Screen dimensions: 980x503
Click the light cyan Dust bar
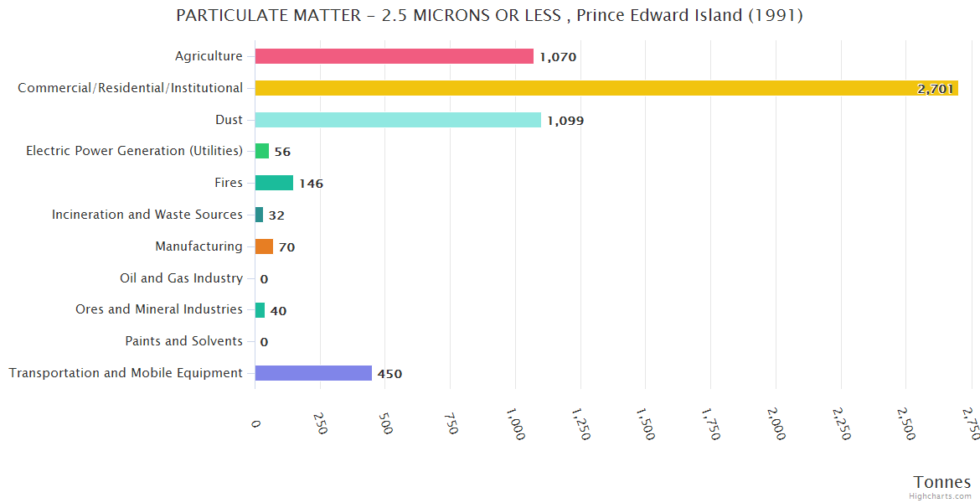[x=398, y=120]
